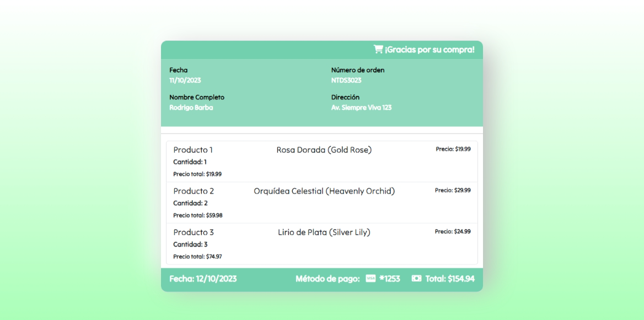644x320 pixels.
Task: Select the Lirio de Plata (Silver Lily) row
Action: pos(324,232)
